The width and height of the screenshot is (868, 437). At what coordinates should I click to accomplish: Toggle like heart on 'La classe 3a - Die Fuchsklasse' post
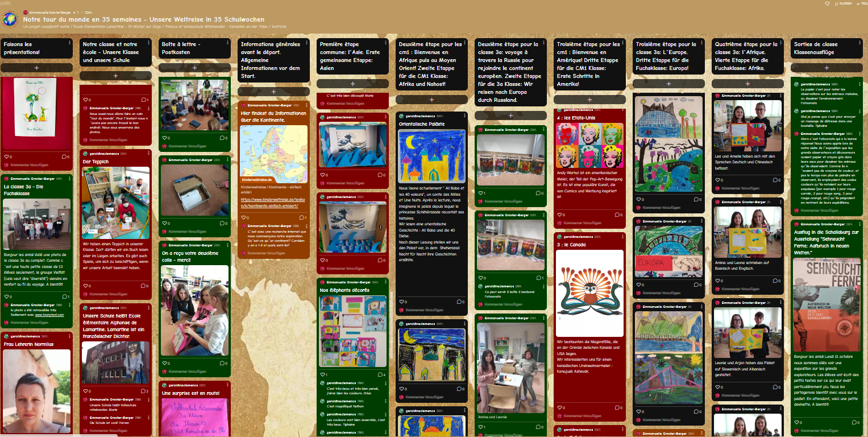[x=6, y=296]
